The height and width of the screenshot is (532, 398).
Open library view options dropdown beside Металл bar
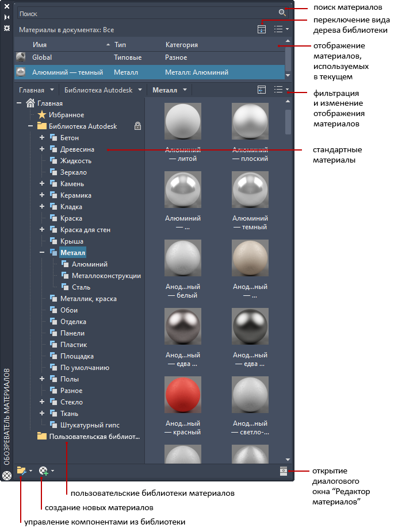pos(281,90)
